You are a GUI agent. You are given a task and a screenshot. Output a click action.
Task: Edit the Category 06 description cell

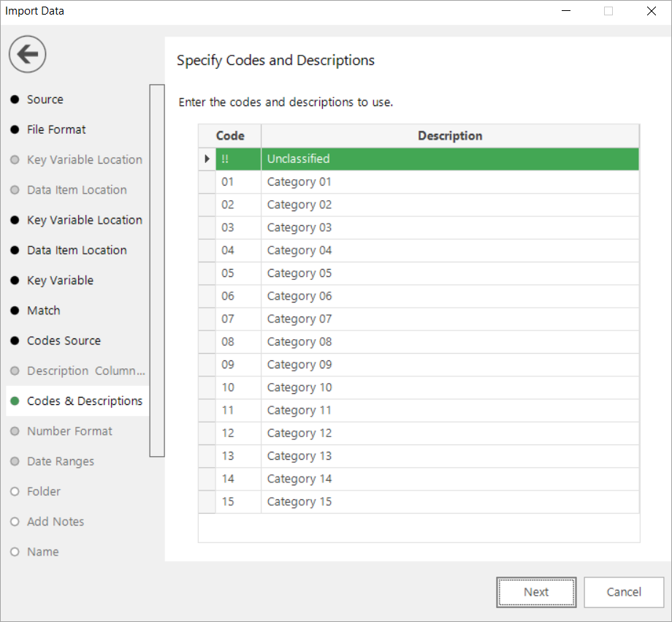coord(450,296)
